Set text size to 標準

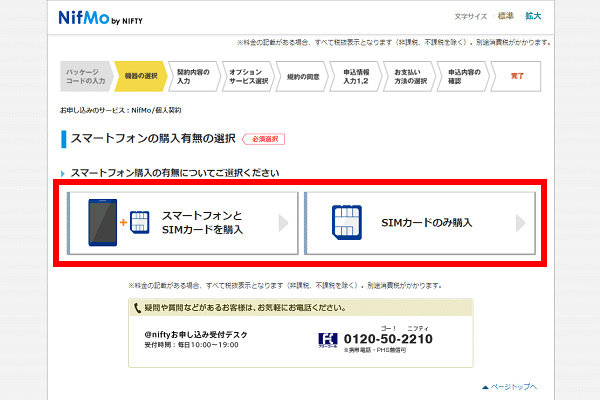[x=505, y=16]
